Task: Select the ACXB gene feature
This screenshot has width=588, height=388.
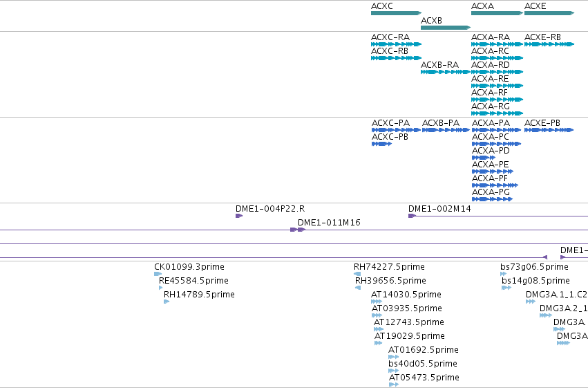Action: pyautogui.click(x=446, y=28)
